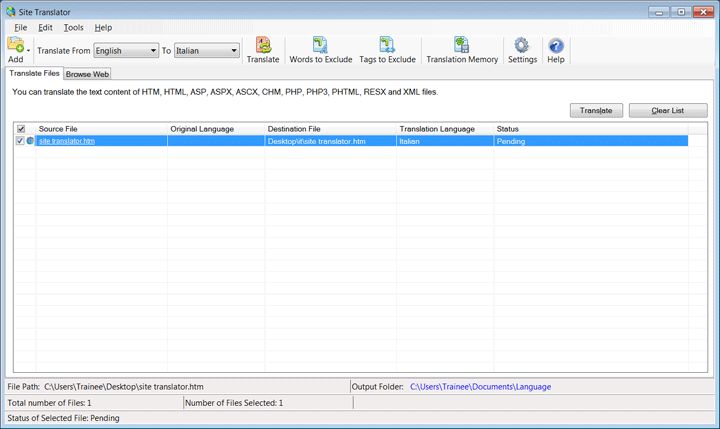Click the globe icon beside site translator.htm
This screenshot has height=429, width=720.
[x=30, y=141]
